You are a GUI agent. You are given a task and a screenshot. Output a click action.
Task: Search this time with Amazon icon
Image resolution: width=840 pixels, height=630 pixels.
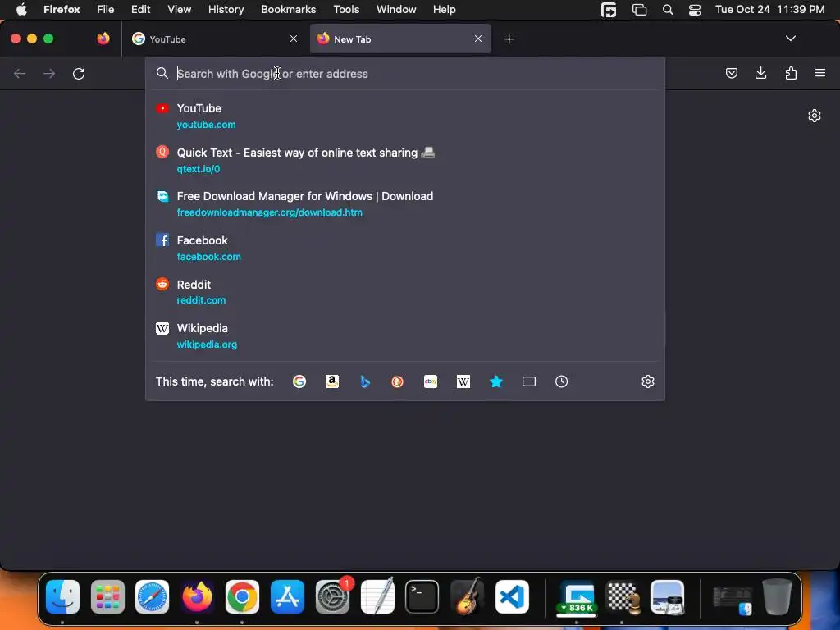pyautogui.click(x=332, y=381)
